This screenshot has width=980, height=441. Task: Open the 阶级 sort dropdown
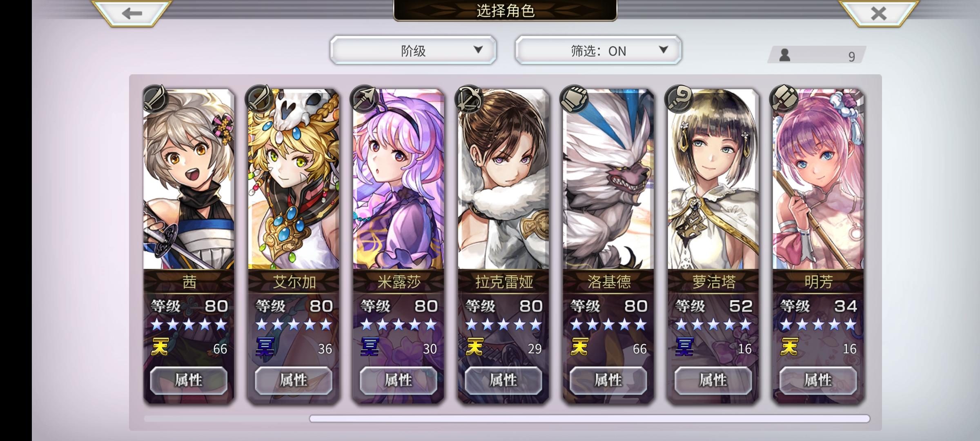(x=413, y=50)
